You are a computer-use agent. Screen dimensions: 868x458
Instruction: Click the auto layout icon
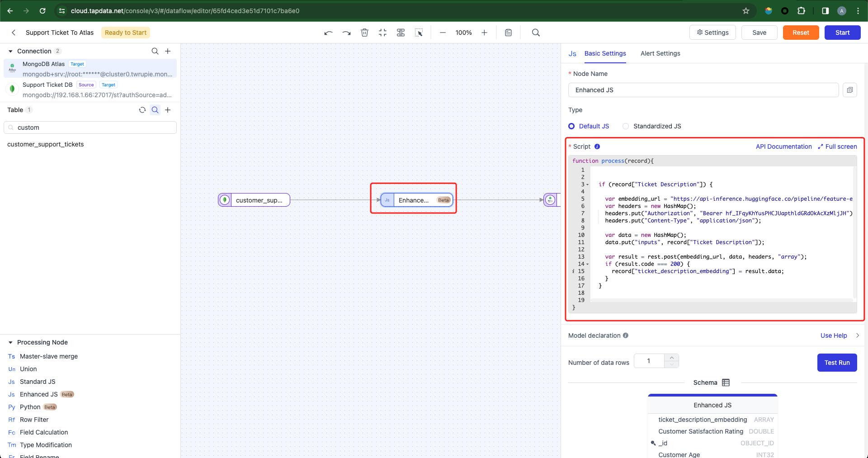[x=401, y=33]
